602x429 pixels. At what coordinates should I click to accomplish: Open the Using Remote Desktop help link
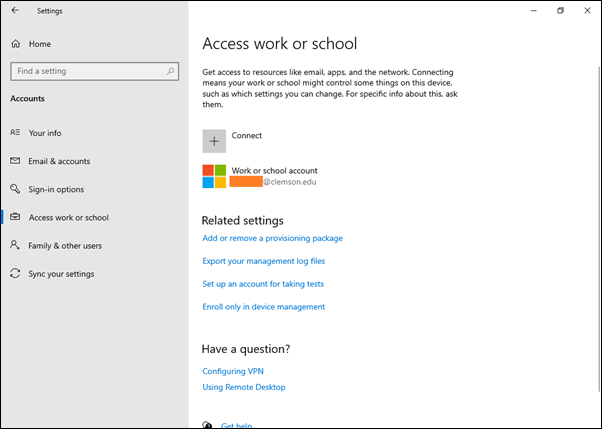point(244,387)
